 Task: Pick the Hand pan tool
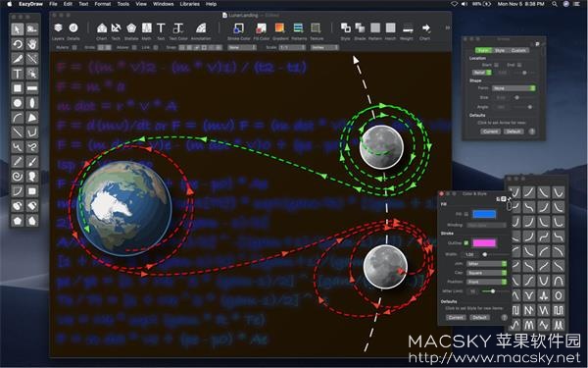(32, 44)
